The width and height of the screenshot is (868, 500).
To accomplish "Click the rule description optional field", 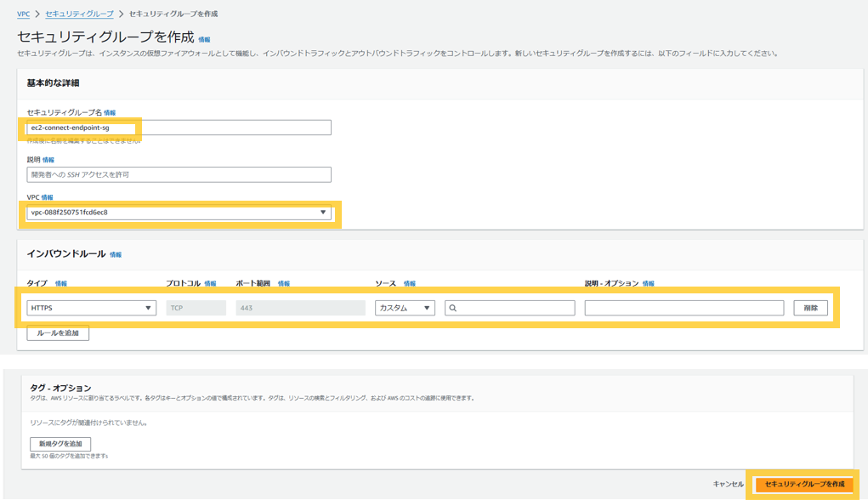I will click(x=684, y=308).
